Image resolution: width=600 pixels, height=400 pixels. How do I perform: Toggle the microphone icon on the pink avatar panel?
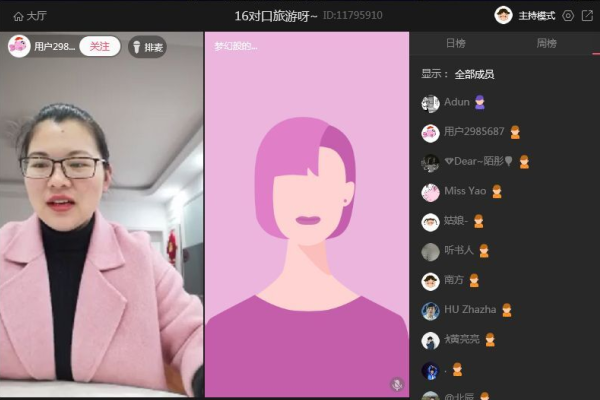coord(396,384)
